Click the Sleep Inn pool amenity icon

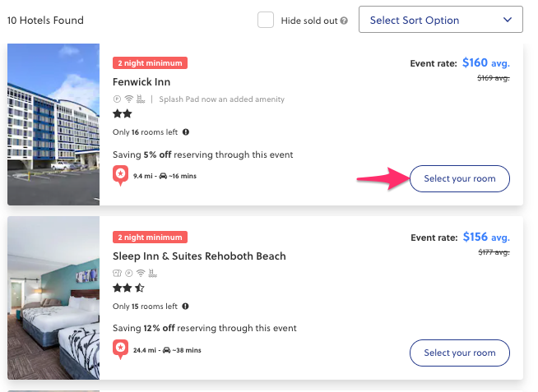tap(151, 273)
